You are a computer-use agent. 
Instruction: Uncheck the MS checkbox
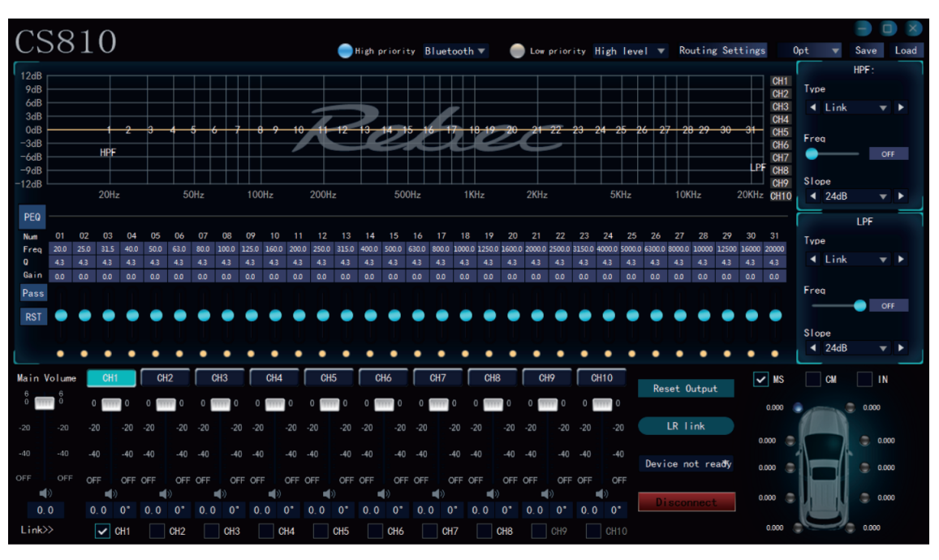(x=760, y=380)
